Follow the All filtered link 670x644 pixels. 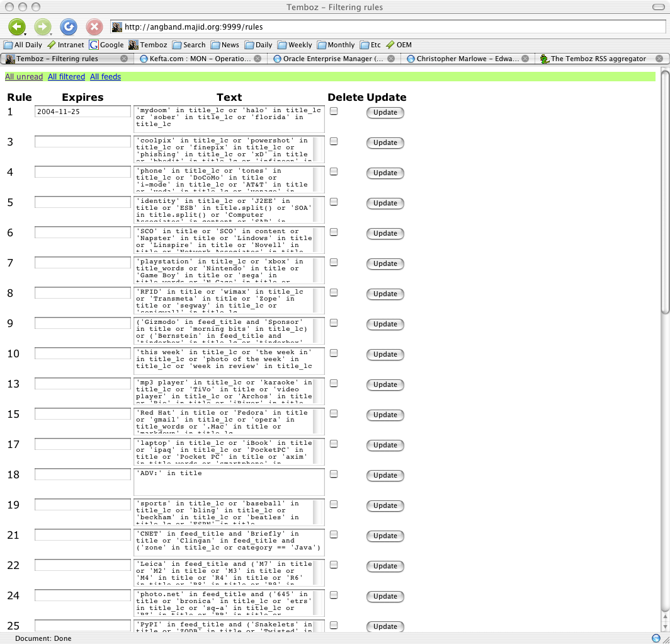point(66,77)
